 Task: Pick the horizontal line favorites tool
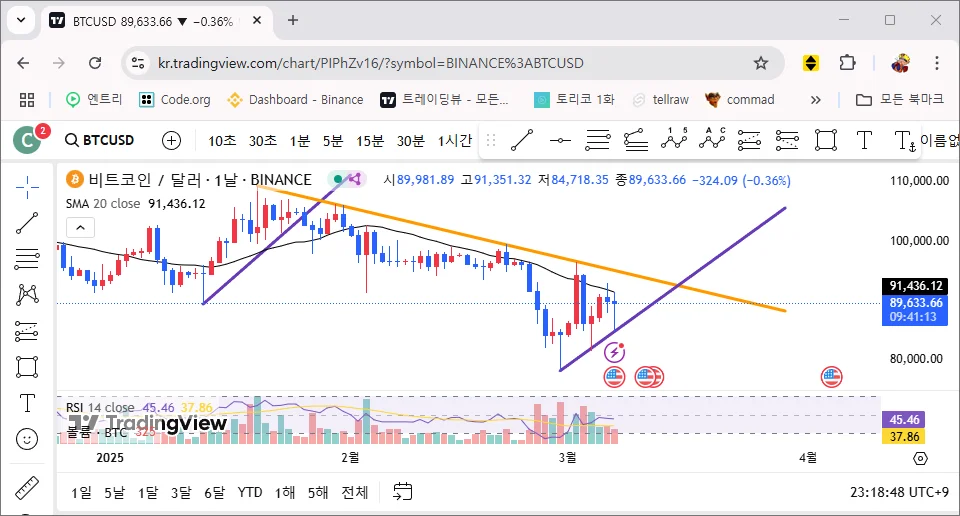coord(560,140)
